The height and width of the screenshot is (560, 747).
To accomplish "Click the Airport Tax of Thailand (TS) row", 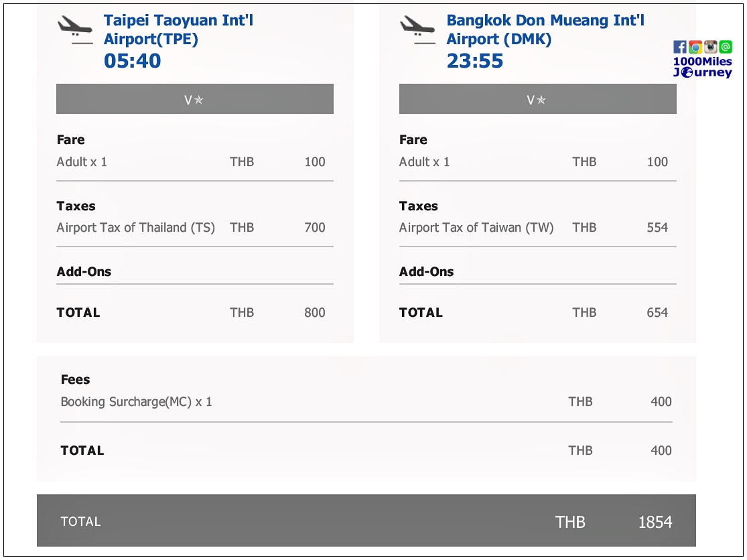I will coord(190,228).
